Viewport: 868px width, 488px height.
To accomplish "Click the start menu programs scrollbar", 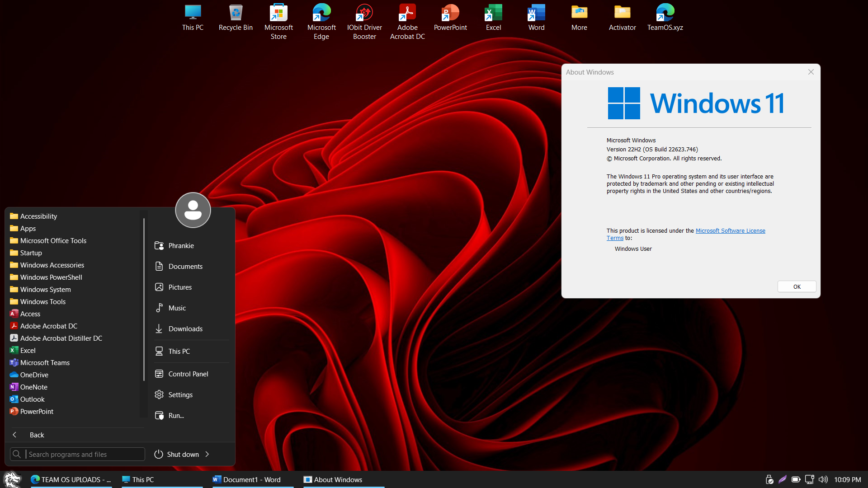I will click(x=144, y=298).
